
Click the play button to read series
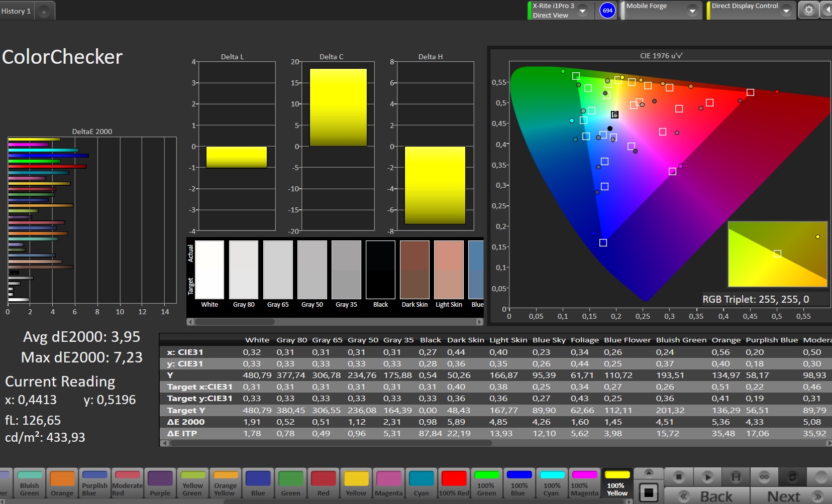707,476
